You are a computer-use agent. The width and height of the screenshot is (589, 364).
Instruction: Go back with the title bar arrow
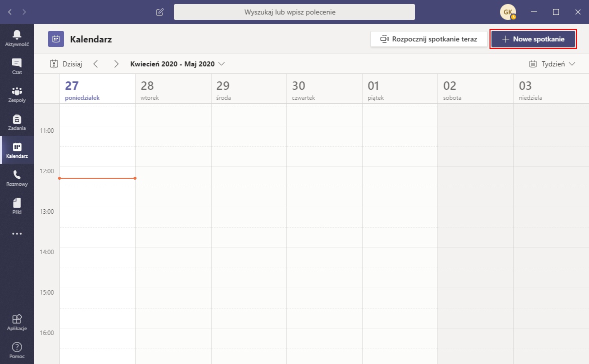[10, 12]
